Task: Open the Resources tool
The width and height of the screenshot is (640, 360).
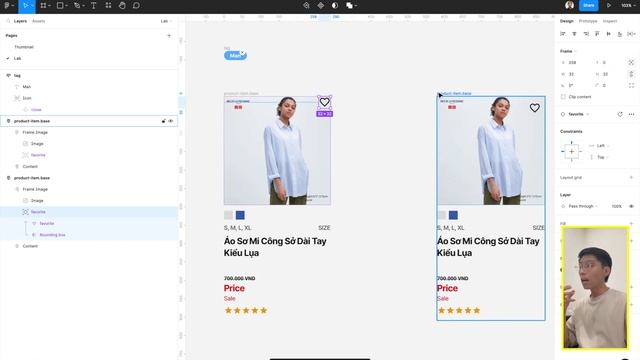Action: [108, 6]
